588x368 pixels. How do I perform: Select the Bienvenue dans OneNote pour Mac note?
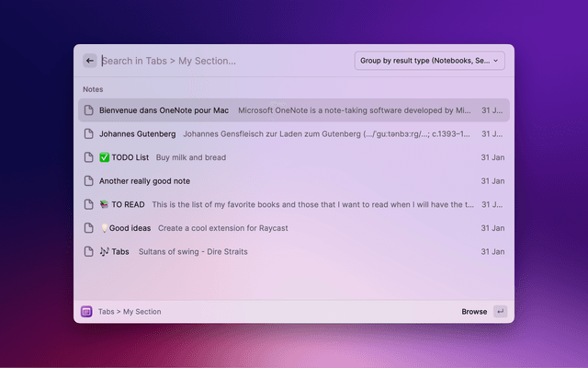click(x=164, y=110)
